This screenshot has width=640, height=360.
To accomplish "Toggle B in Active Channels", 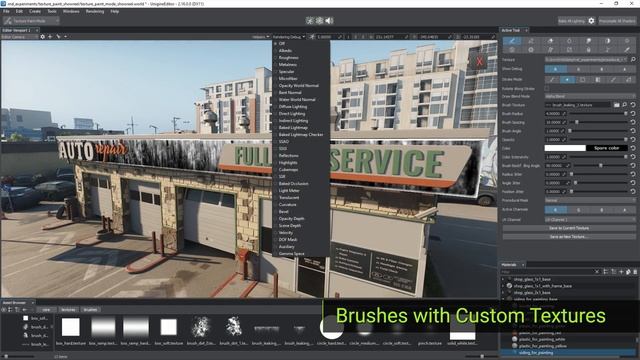I will click(602, 210).
